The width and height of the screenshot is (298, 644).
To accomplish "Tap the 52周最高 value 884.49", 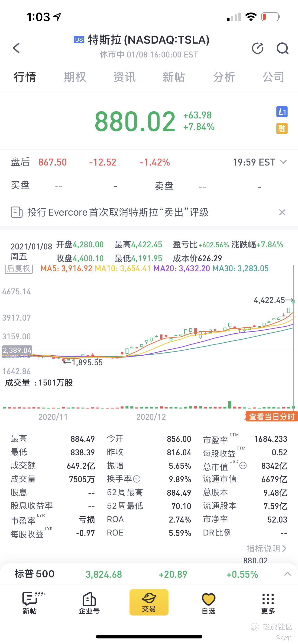I will point(179,493).
